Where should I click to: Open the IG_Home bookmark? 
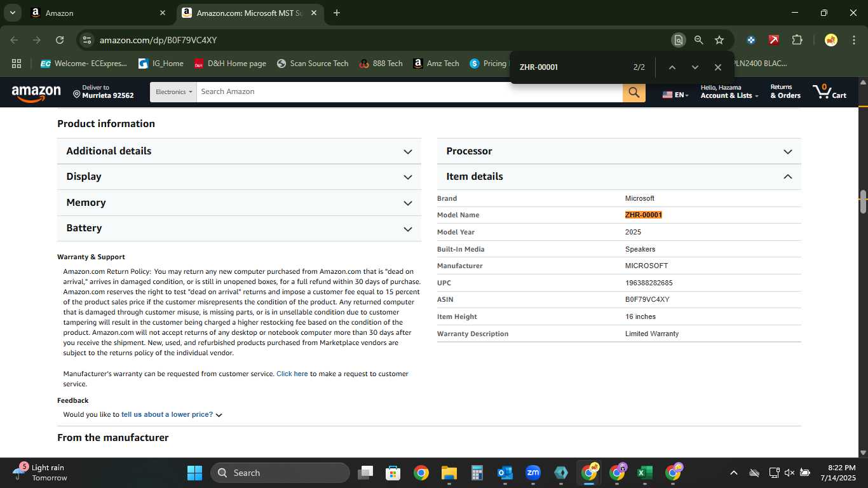161,64
